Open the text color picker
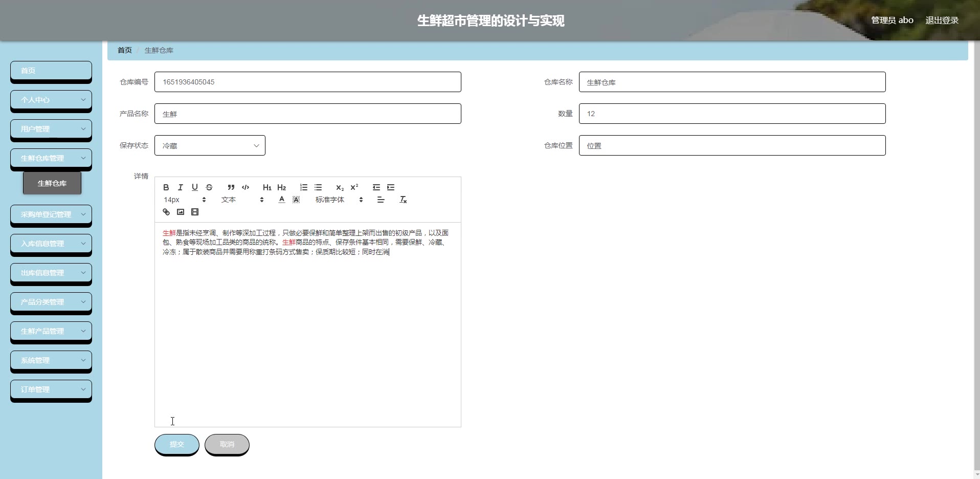Screen dimensions: 980x479 point(282,200)
